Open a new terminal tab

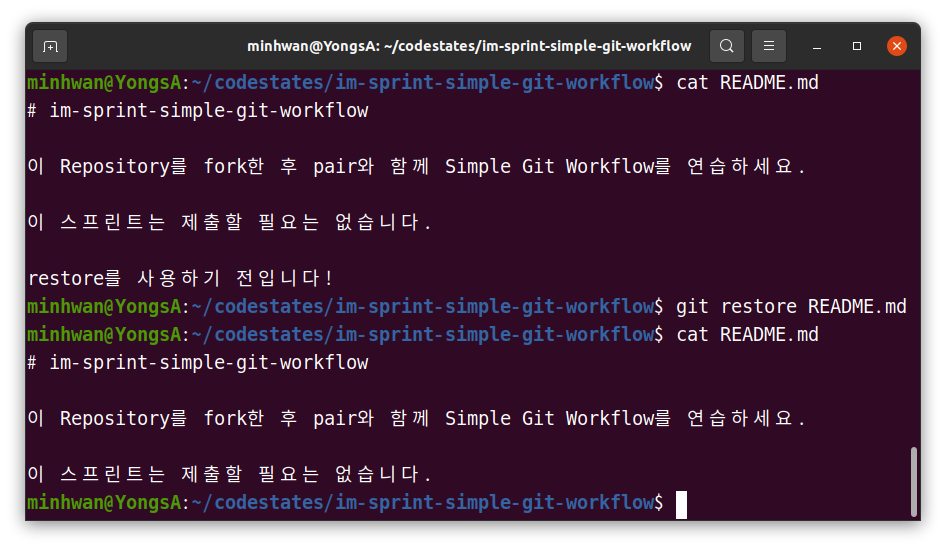50,46
